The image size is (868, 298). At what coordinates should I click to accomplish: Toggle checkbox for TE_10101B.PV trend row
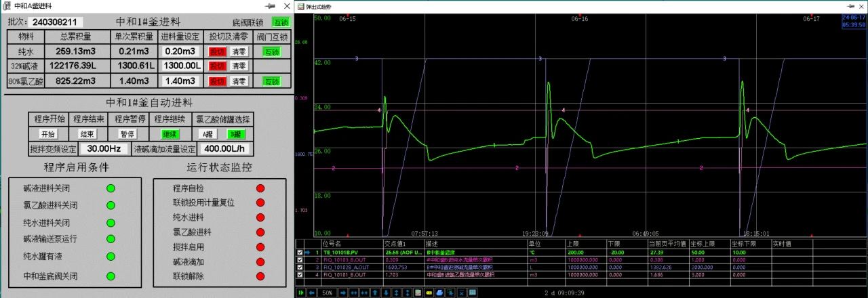[300, 251]
